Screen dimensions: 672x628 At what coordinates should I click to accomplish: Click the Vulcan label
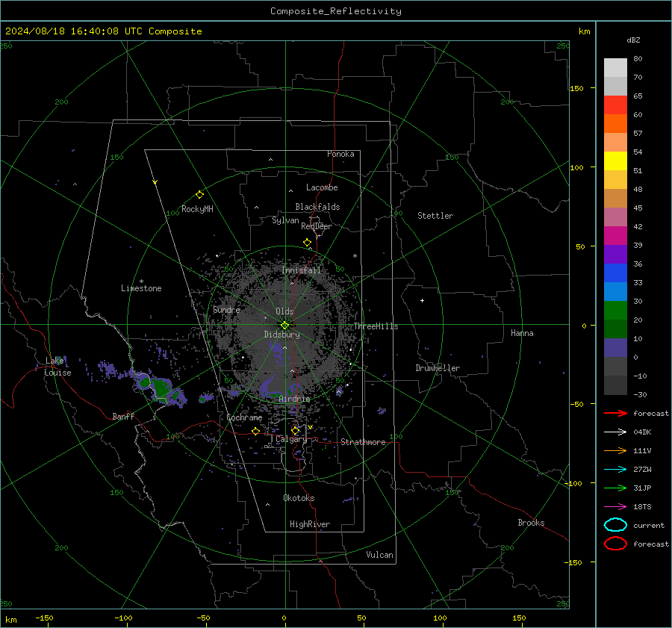tap(380, 555)
